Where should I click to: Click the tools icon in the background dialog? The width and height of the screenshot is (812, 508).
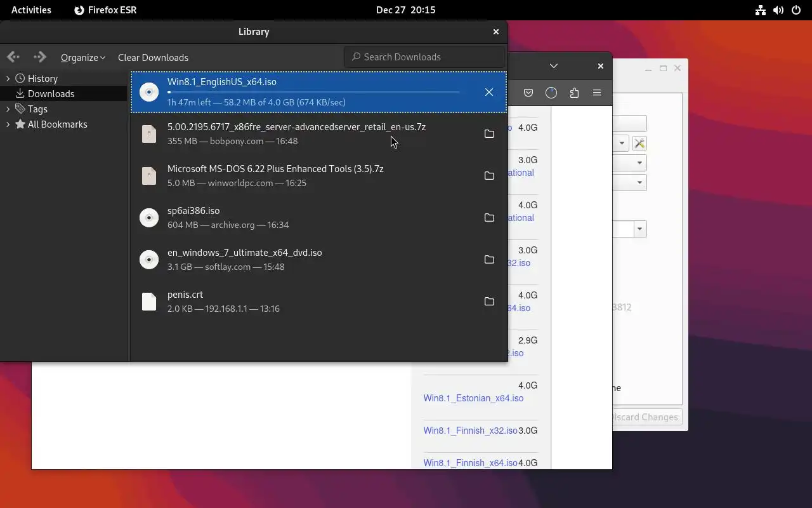coord(639,143)
